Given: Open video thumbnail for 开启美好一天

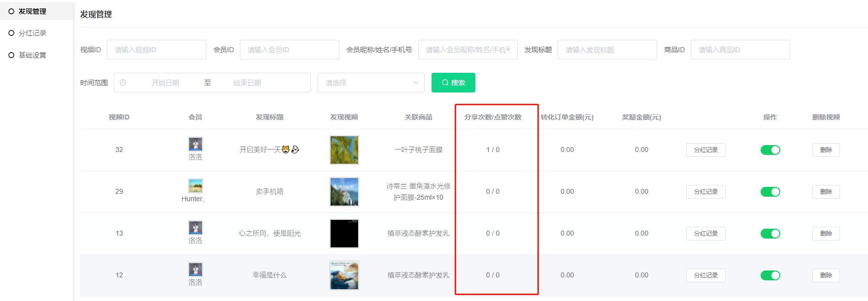Looking at the screenshot, I should (344, 150).
